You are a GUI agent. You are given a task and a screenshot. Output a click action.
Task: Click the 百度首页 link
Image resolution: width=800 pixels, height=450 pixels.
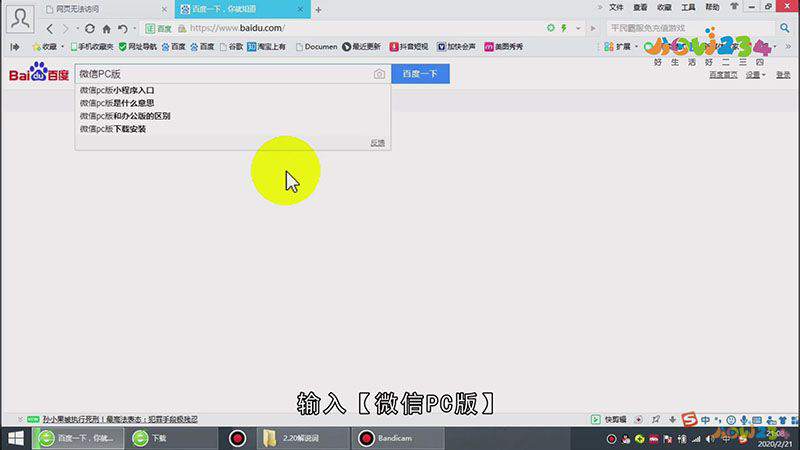(x=723, y=75)
